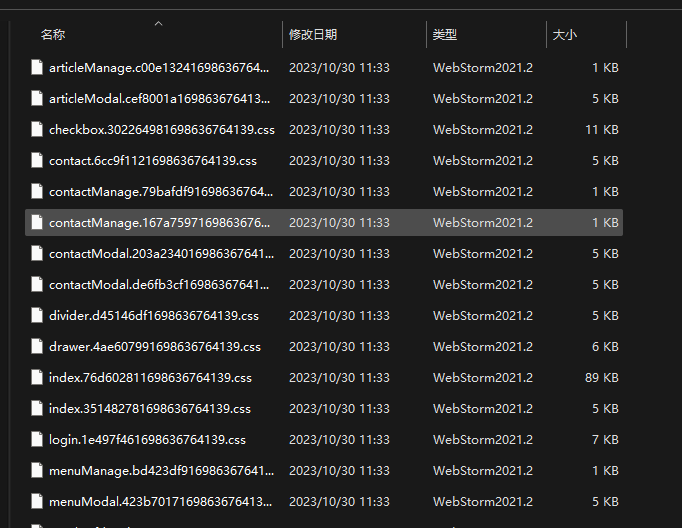Click the file icon for checkbox.30226498 css
The height and width of the screenshot is (528, 682).
coord(37,130)
